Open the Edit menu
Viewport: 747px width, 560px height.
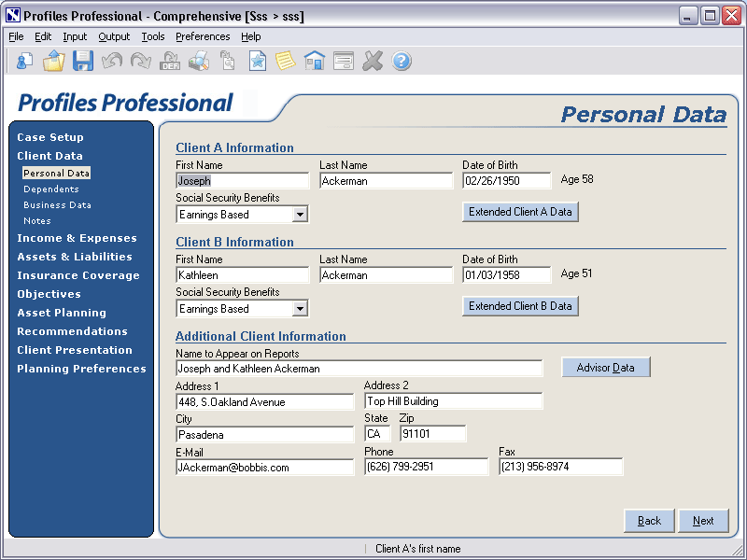(43, 36)
